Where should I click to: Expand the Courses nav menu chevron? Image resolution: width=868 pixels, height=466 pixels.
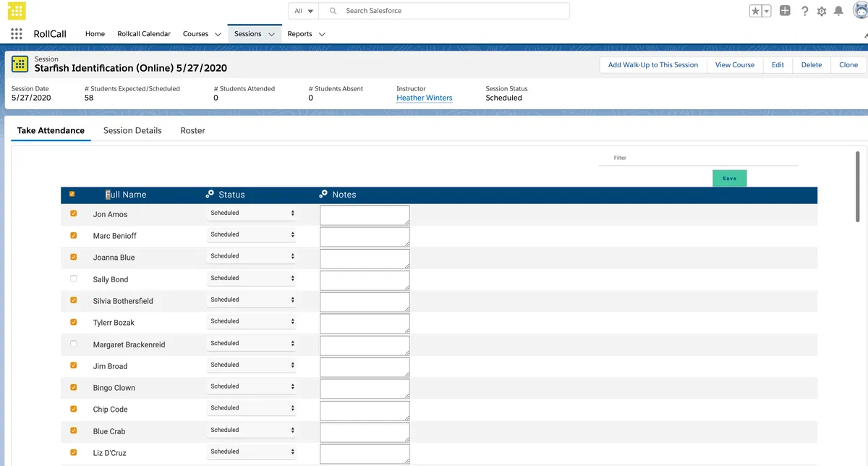coord(218,34)
